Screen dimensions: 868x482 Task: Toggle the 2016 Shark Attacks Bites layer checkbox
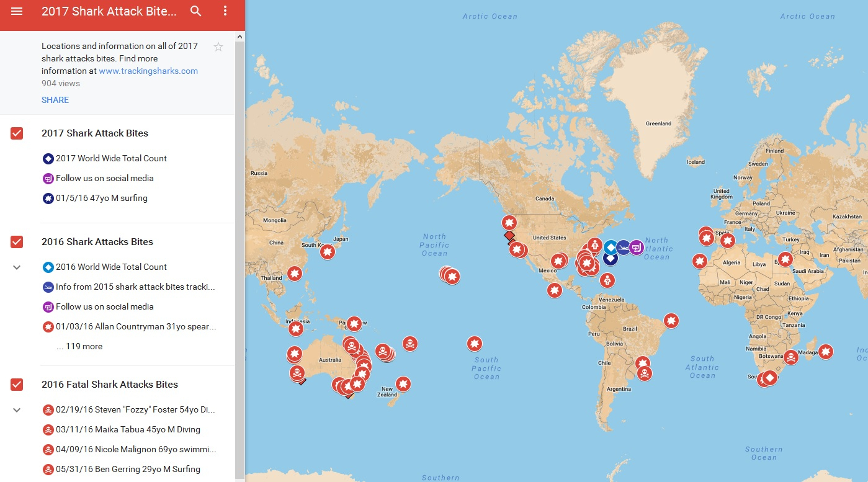click(x=17, y=242)
